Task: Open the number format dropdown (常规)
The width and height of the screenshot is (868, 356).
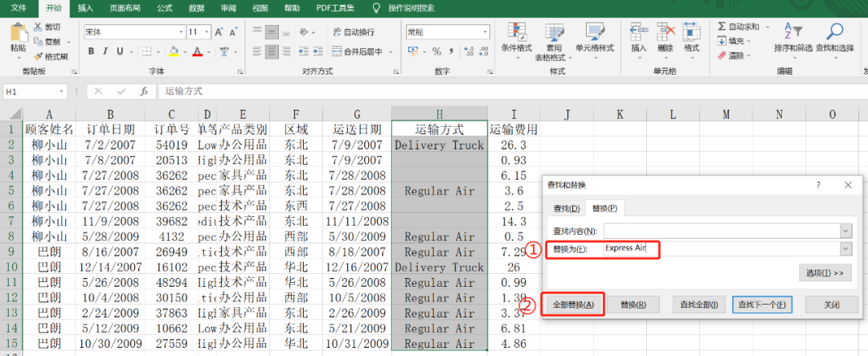Action: point(485,32)
